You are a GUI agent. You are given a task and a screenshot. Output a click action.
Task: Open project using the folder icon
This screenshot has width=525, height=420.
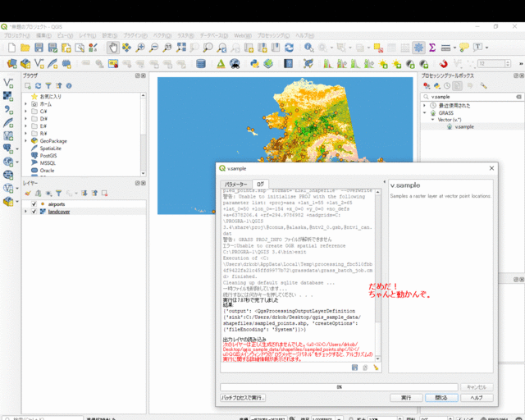coord(25,48)
